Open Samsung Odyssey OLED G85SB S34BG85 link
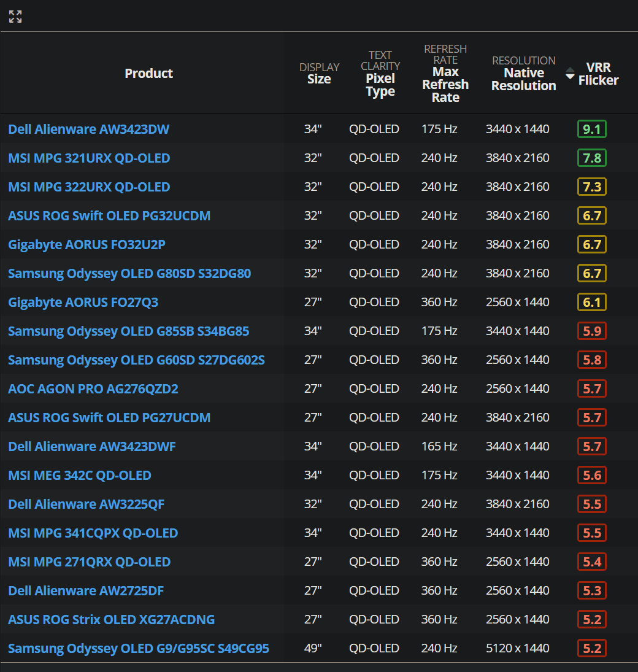Screen dimensions: 638x672 click(x=129, y=331)
